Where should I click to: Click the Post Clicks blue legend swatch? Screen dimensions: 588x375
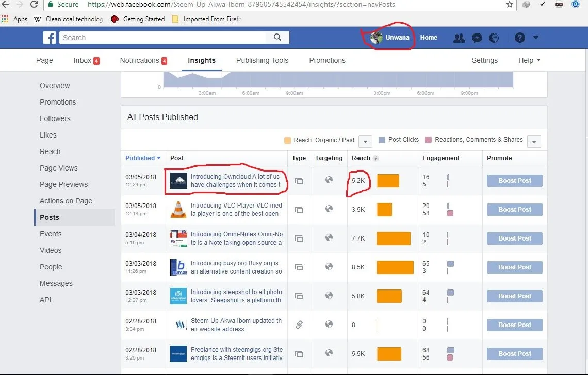coord(382,140)
